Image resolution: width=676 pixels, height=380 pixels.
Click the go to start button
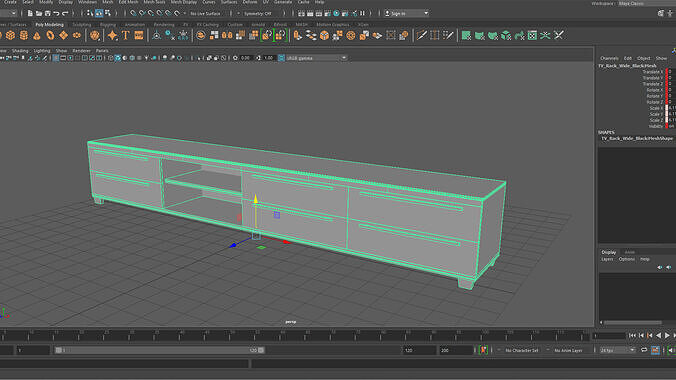tap(632, 336)
